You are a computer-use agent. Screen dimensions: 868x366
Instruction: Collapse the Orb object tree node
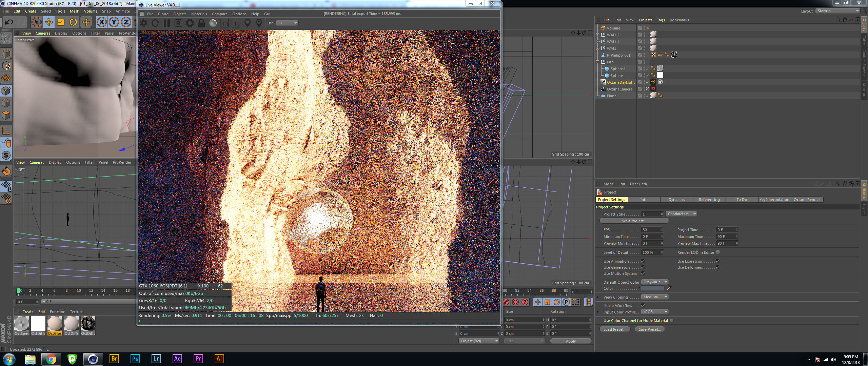pyautogui.click(x=598, y=62)
